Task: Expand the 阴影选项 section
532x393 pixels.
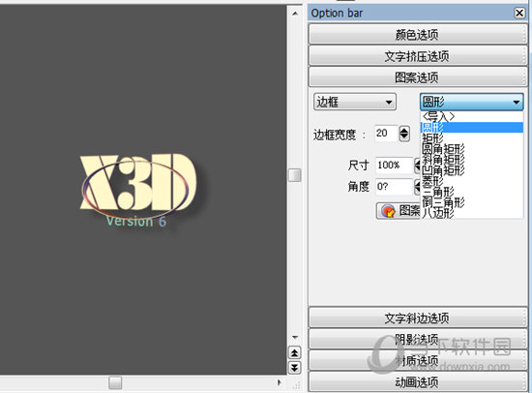Action: [x=417, y=340]
